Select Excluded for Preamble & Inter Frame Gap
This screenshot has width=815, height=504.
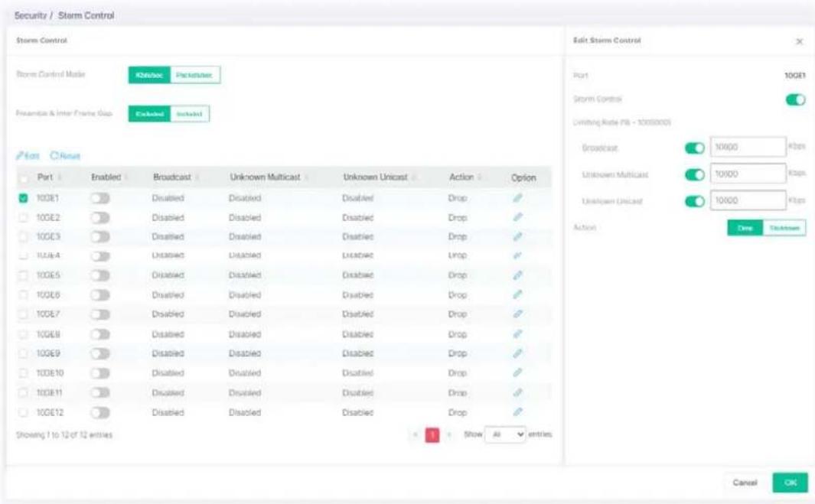(149, 114)
